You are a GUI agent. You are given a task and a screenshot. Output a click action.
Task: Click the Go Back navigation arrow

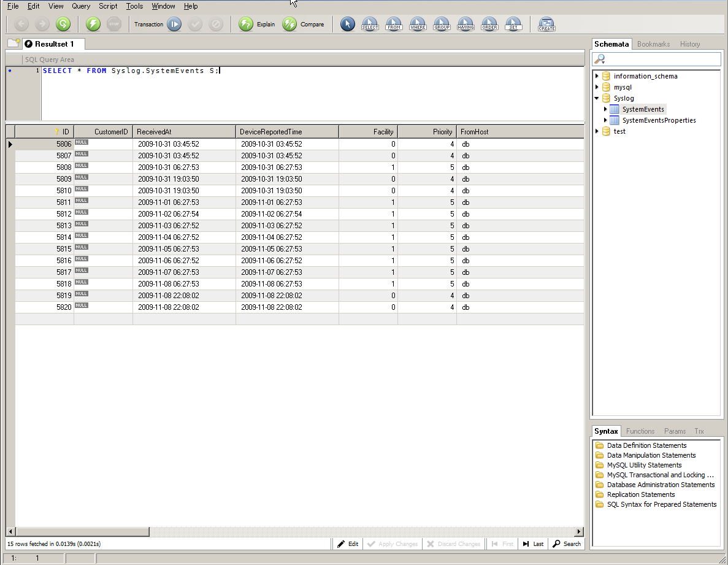[21, 24]
